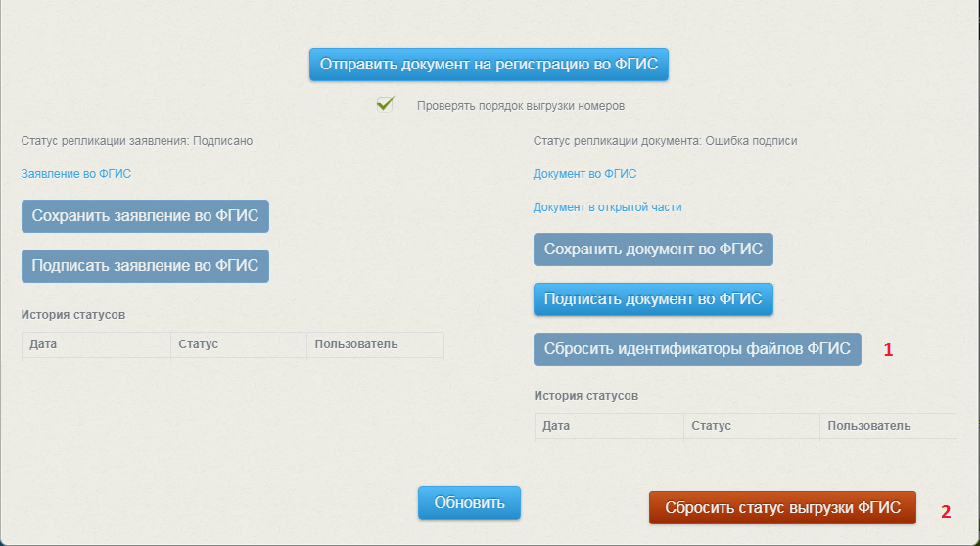Select 'Статус' header in left history table
Image resolution: width=980 pixels, height=546 pixels.
[199, 345]
